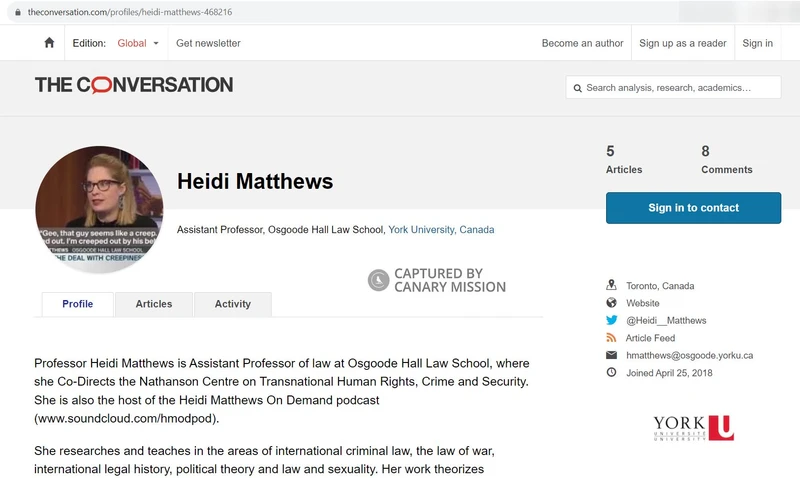Click the 8 Comments count
The width and height of the screenshot is (800, 478).
pyautogui.click(x=727, y=160)
